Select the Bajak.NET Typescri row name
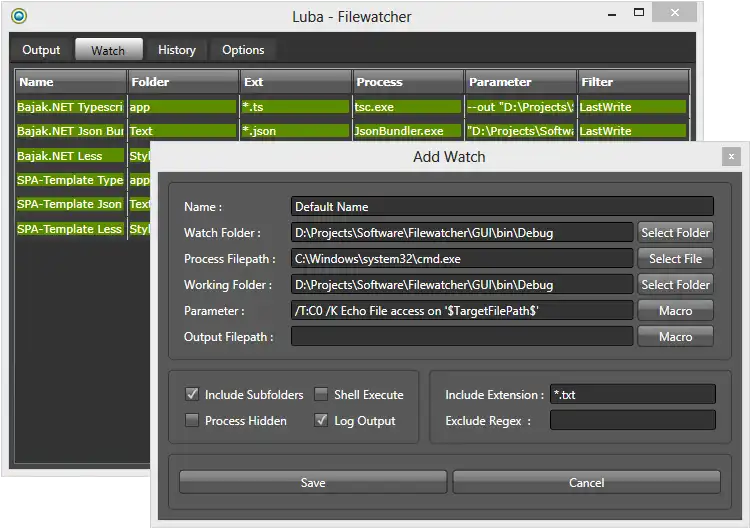 (x=70, y=107)
